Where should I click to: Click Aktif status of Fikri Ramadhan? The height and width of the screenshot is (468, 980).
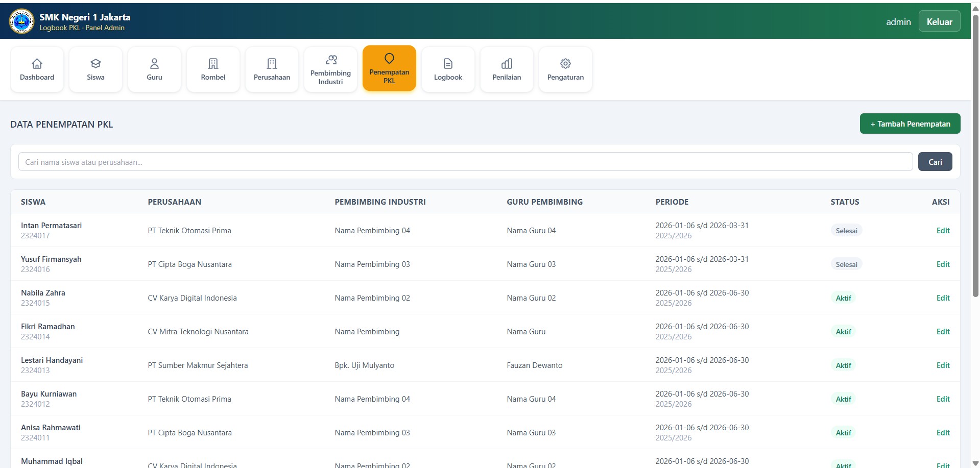[843, 331]
